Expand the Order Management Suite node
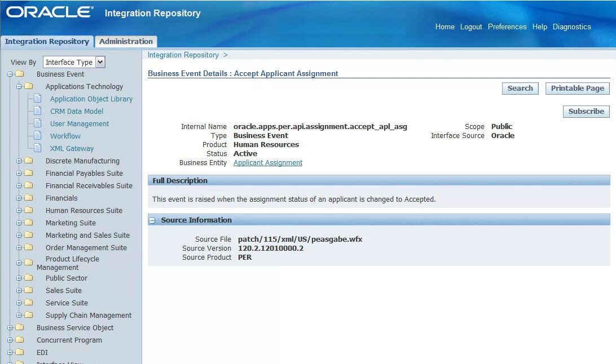Screen dimensions: 616x364 click(19, 247)
